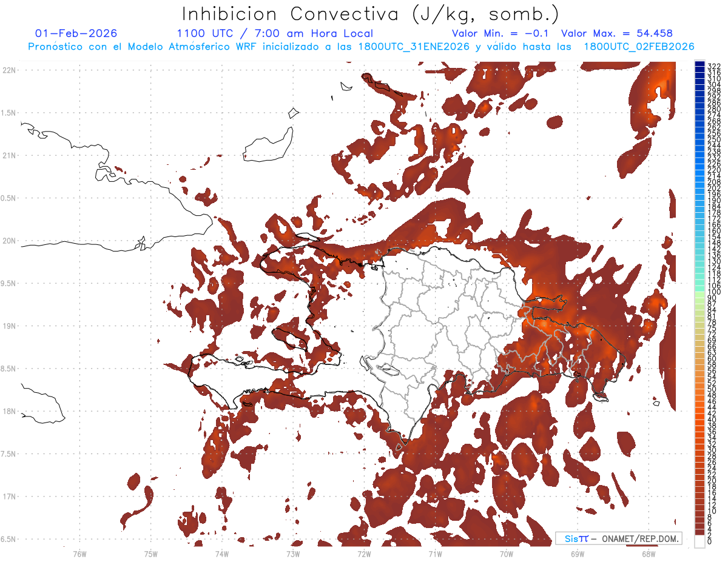Click the '20N' latitude label

pos(9,241)
